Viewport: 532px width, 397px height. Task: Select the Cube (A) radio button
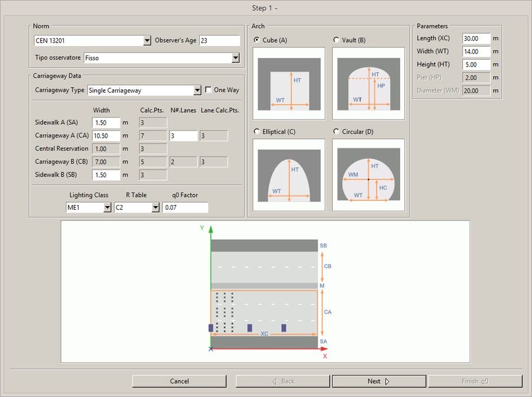tap(257, 40)
